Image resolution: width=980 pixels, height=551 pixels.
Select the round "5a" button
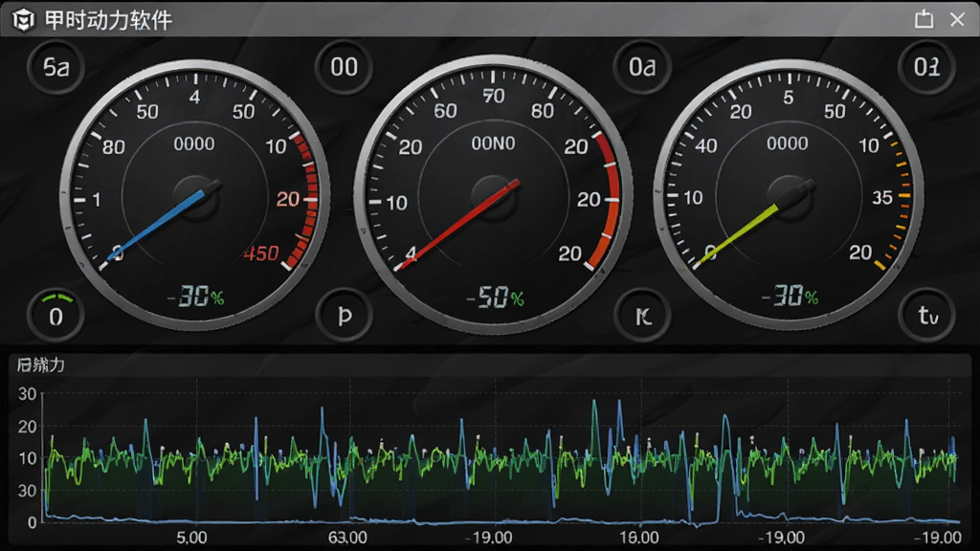[56, 67]
